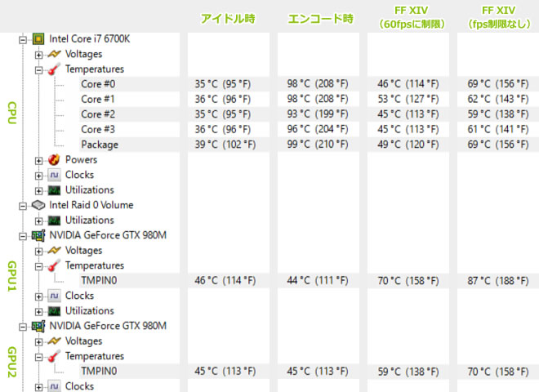Click the エンコード時 column heading

coord(320,18)
